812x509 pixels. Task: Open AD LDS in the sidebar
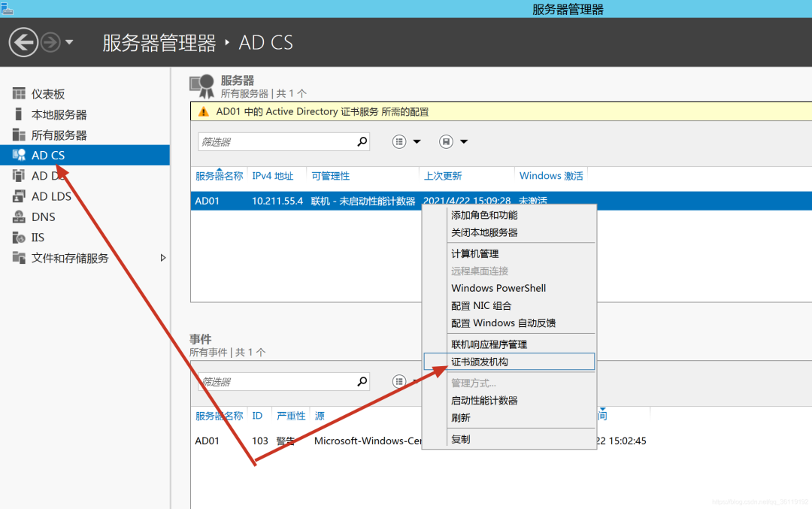[51, 196]
